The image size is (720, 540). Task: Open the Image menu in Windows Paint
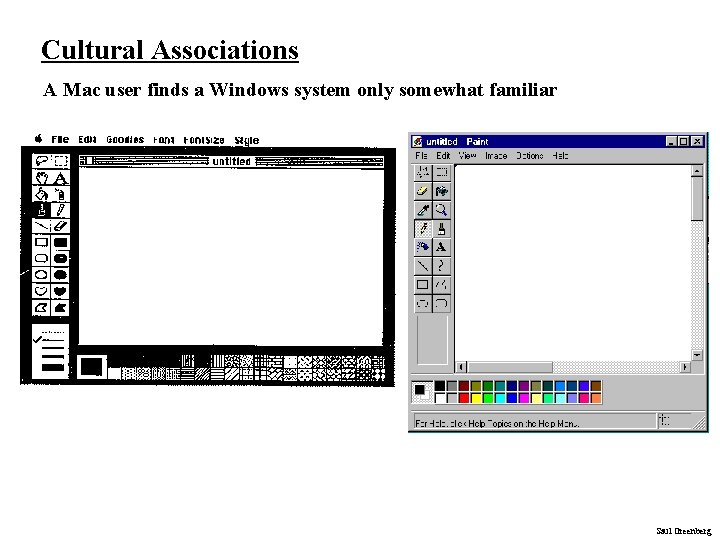[496, 156]
